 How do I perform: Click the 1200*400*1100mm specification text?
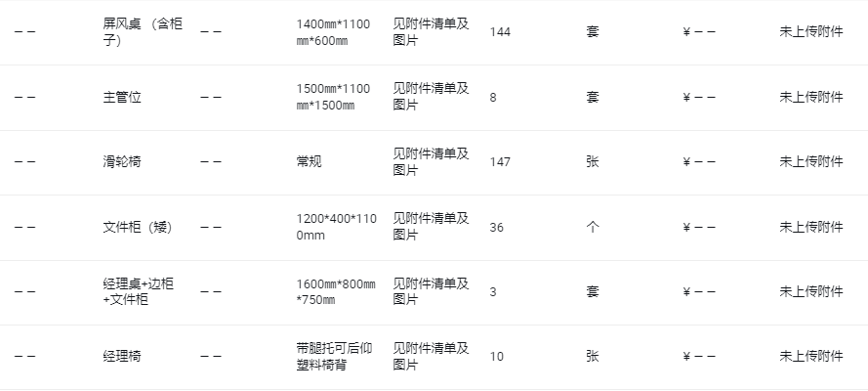pyautogui.click(x=337, y=227)
